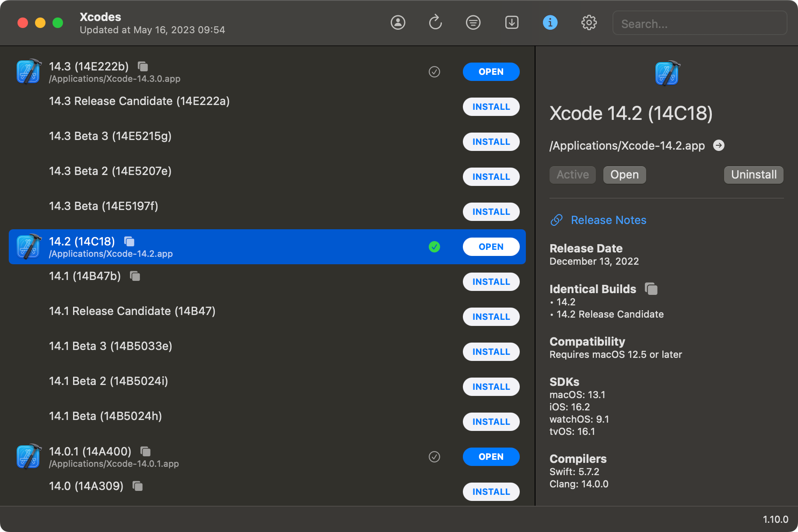Open Xcode 14.2 from its list row
The width and height of the screenshot is (798, 532).
(x=491, y=247)
